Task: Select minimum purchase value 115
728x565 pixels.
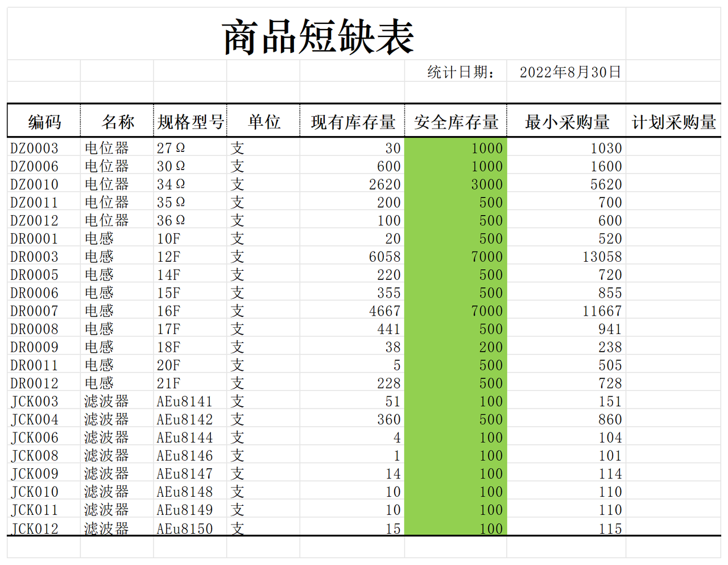Action: tap(566, 527)
